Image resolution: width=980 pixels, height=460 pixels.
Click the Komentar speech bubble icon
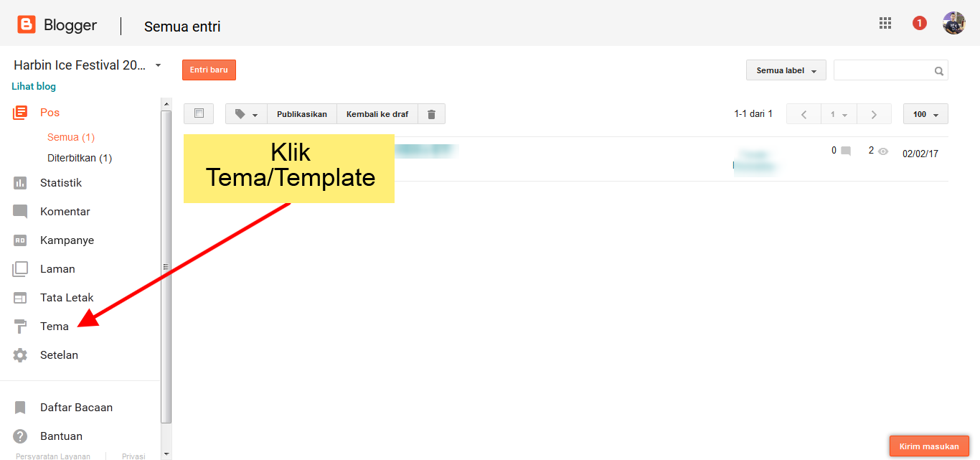[20, 212]
